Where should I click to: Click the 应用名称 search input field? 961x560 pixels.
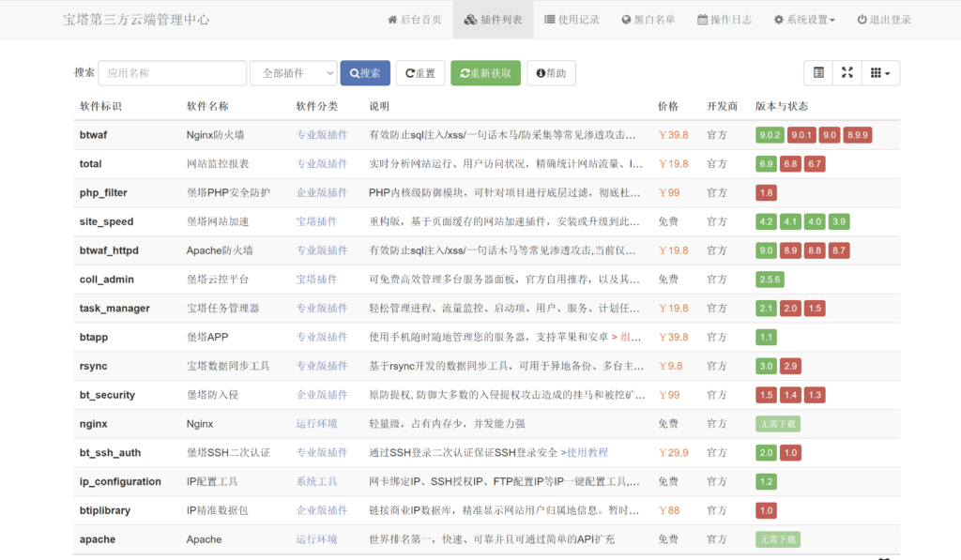click(x=172, y=73)
